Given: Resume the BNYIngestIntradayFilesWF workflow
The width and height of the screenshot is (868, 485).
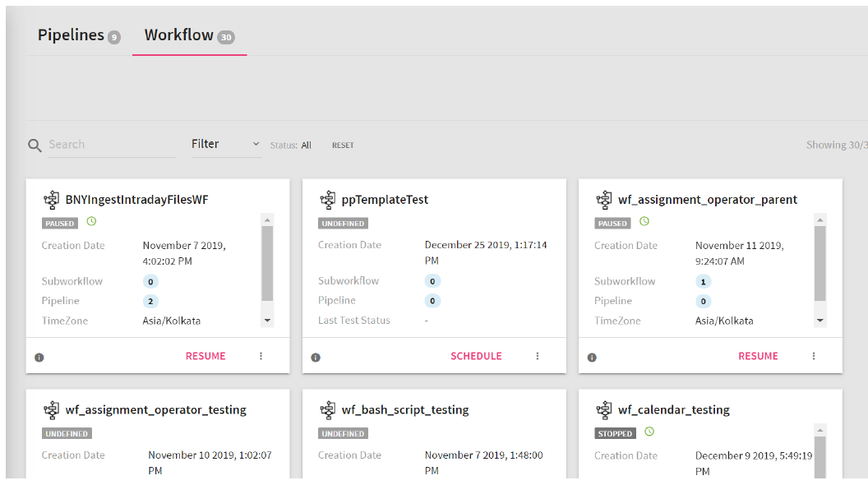Looking at the screenshot, I should [205, 356].
